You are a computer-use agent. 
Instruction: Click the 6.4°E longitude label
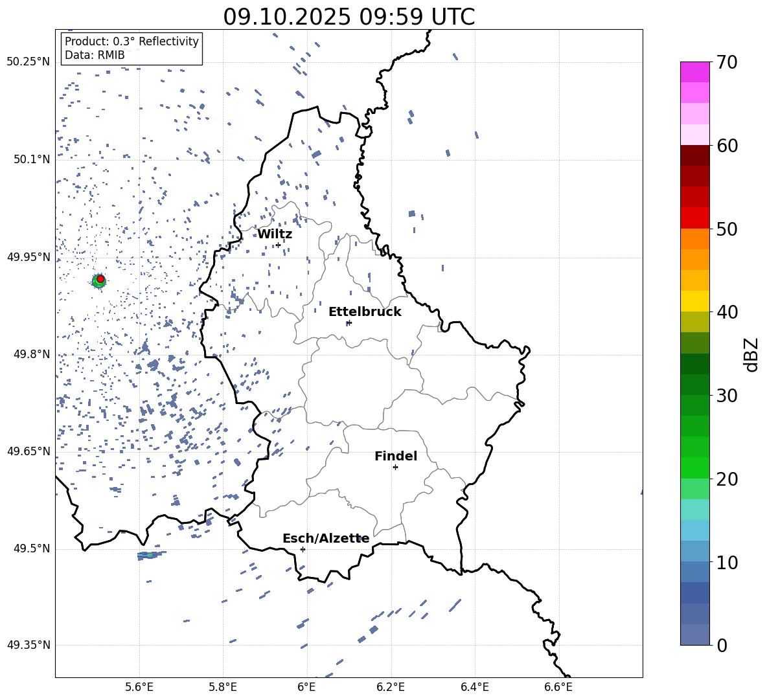coord(474,687)
